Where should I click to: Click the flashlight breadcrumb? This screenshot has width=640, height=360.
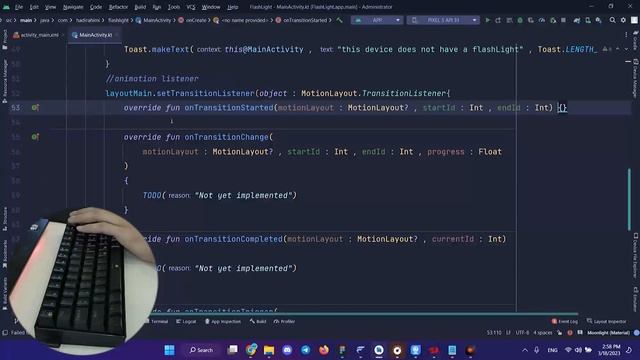[118, 20]
